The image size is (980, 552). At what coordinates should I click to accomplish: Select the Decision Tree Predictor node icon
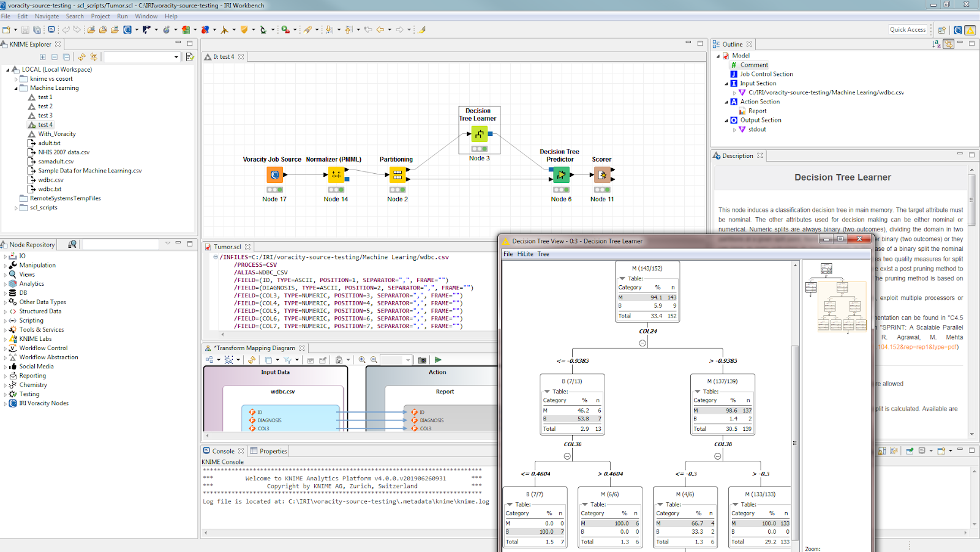tap(561, 175)
